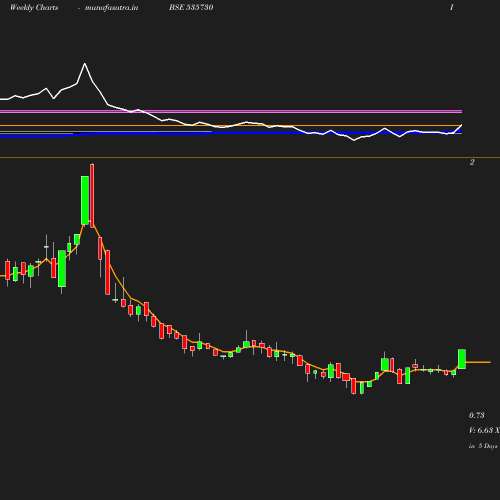Image resolution: width=500 pixels, height=500 pixels.
Task: Click the '0.73' price value
Action: [477, 415]
